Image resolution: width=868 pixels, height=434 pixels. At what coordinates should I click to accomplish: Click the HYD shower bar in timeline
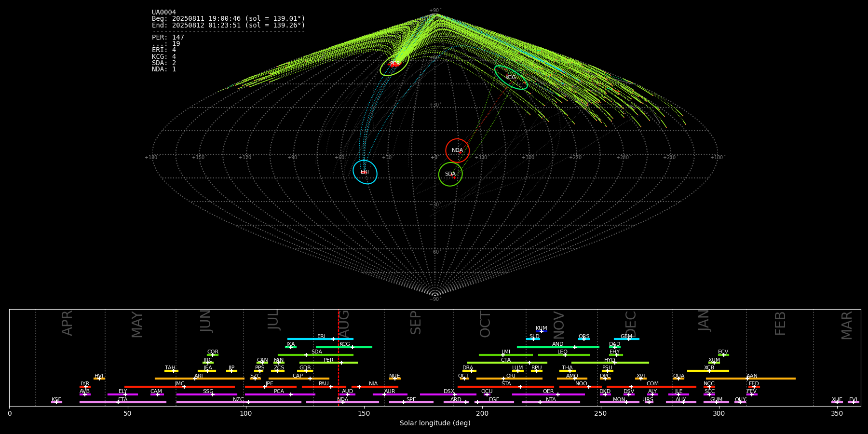click(610, 363)
